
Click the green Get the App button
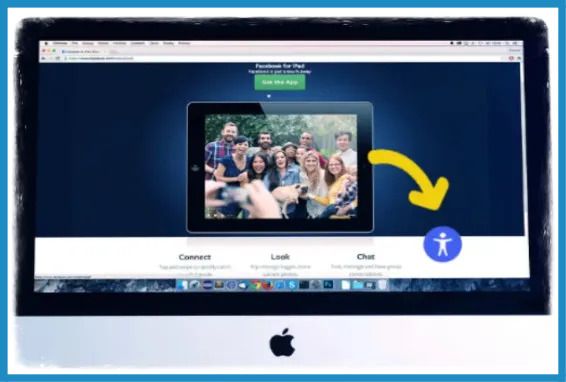280,82
